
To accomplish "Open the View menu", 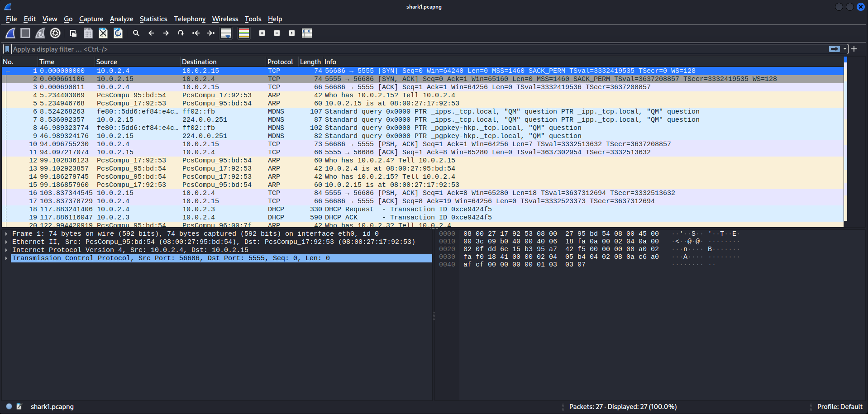I will 50,19.
